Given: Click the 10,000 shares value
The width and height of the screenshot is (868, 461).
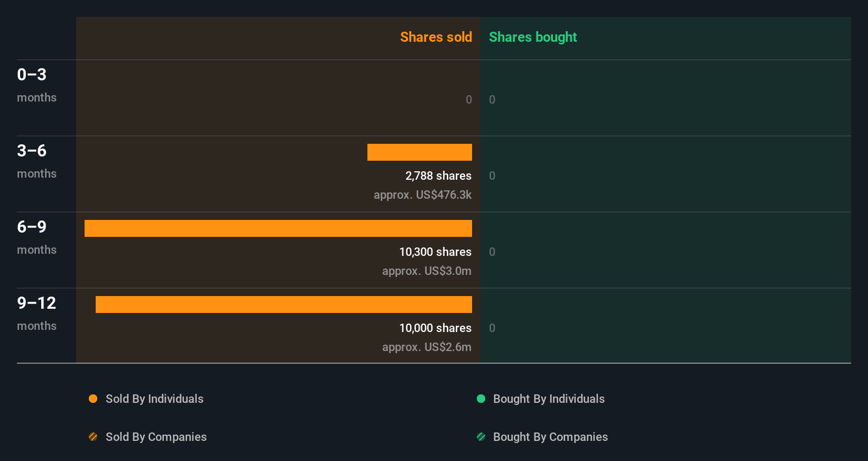Looking at the screenshot, I should point(435,328).
